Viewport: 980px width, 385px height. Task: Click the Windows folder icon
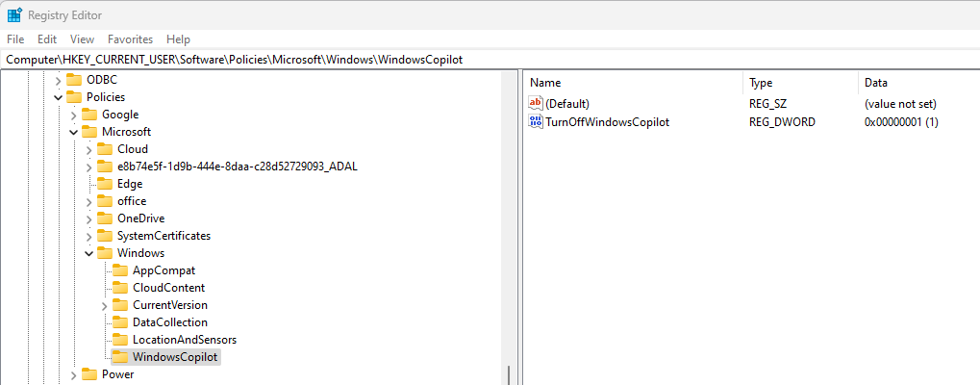105,252
